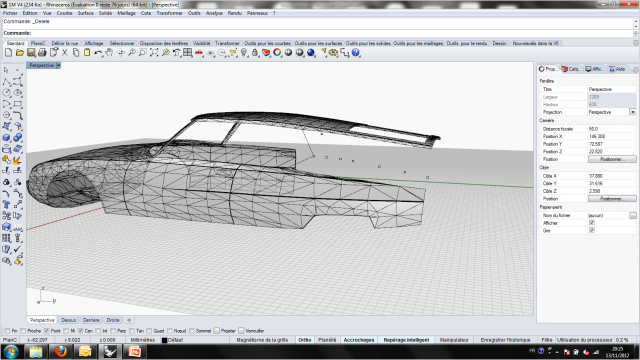The height and width of the screenshot is (360, 640).
Task: Select the Rectangle tool in left toolbar
Action: (x=18, y=104)
